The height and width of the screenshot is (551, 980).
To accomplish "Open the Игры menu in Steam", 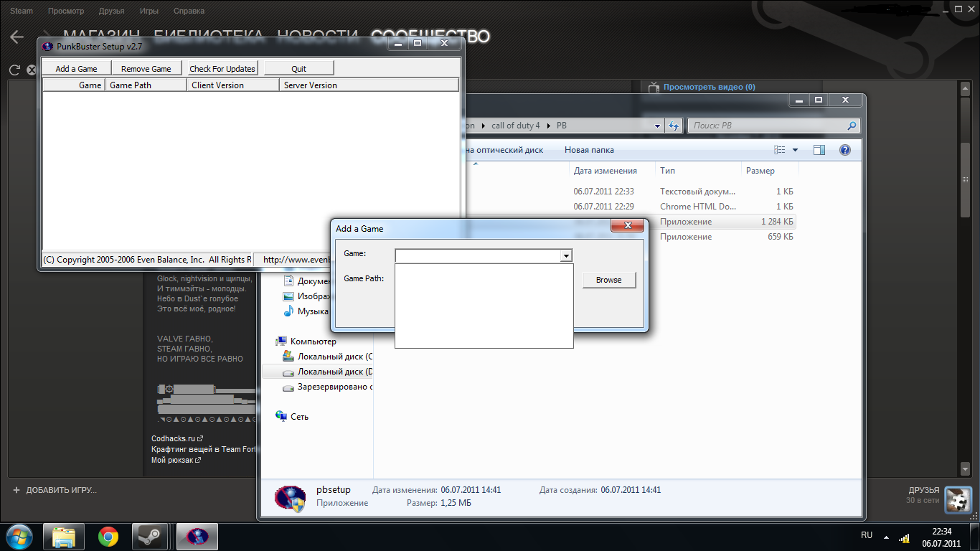I will click(149, 11).
